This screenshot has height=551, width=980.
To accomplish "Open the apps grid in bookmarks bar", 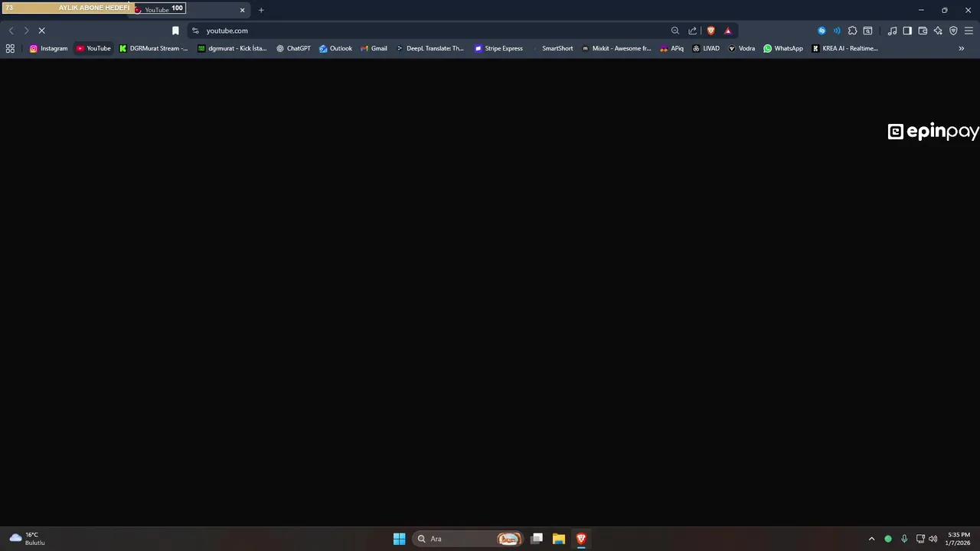I will (x=10, y=48).
